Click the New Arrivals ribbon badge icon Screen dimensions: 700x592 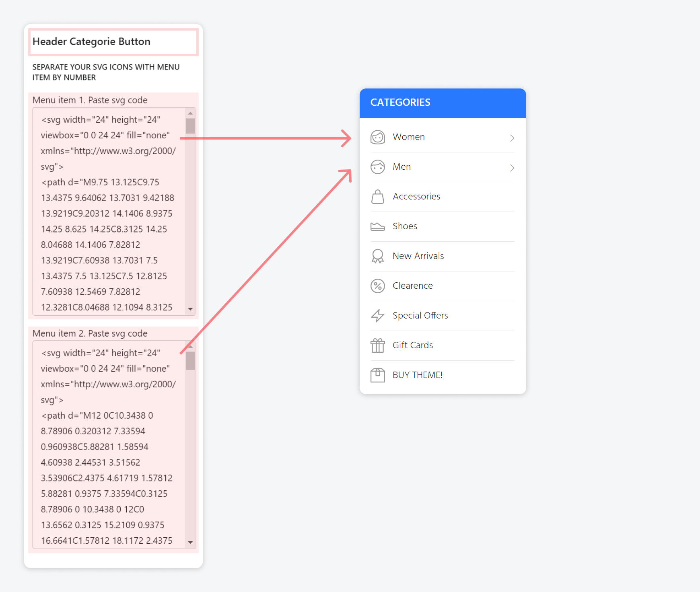377,256
